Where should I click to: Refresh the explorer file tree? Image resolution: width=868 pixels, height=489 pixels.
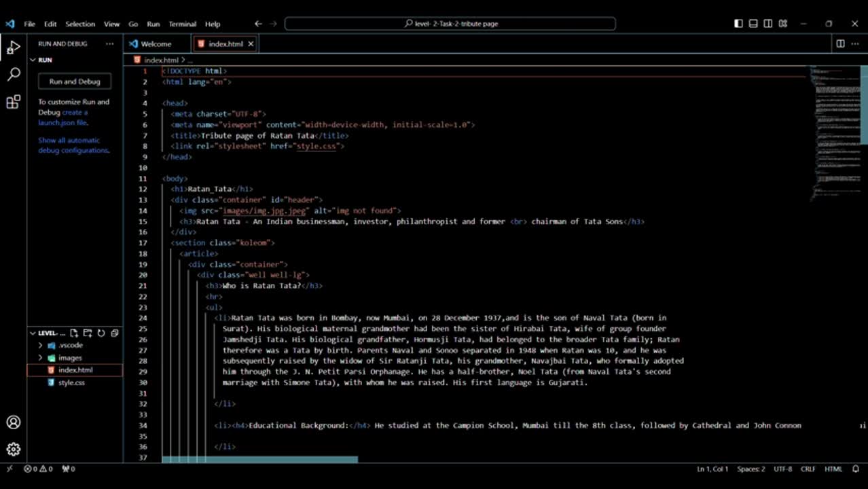(x=101, y=333)
